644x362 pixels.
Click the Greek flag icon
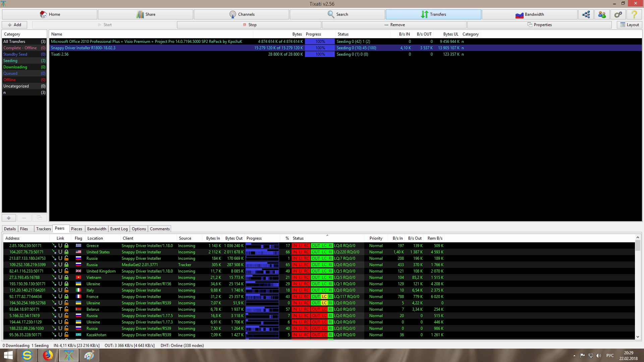point(78,246)
